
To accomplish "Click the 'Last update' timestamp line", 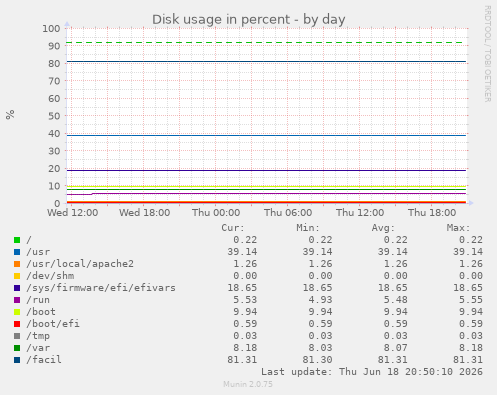I will tap(372, 372).
